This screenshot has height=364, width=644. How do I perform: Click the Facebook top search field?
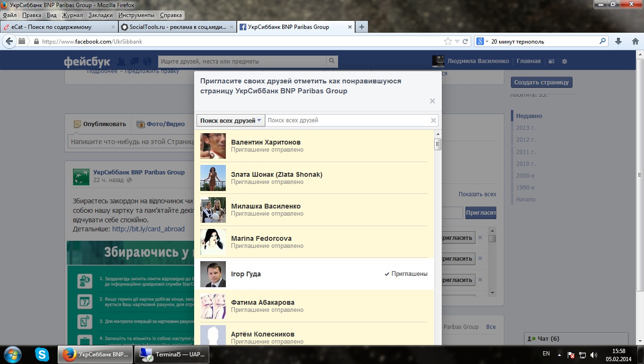(242, 61)
